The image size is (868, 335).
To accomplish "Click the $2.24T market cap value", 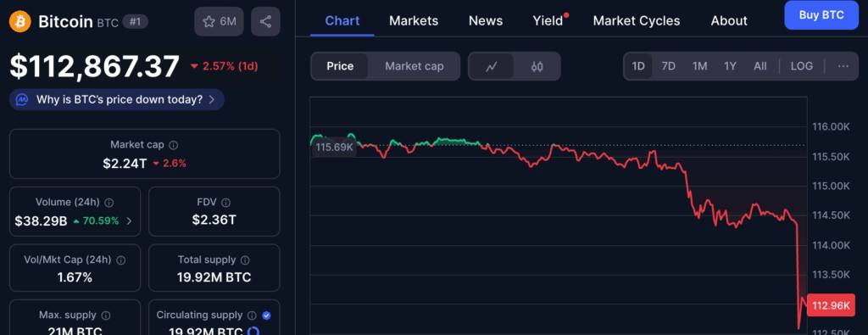I will pos(125,164).
